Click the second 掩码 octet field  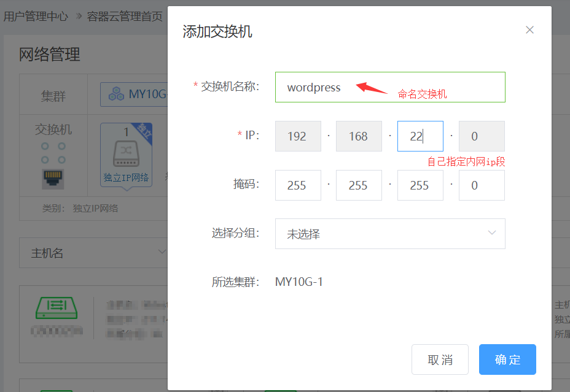359,185
